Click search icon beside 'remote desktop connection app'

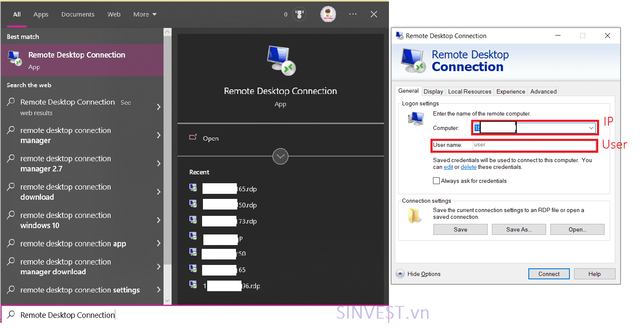(11, 243)
